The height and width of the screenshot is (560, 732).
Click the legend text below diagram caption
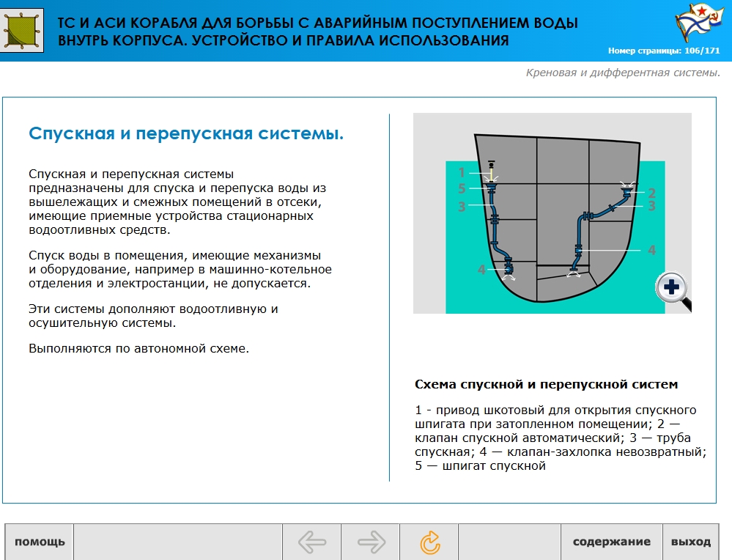(561, 438)
